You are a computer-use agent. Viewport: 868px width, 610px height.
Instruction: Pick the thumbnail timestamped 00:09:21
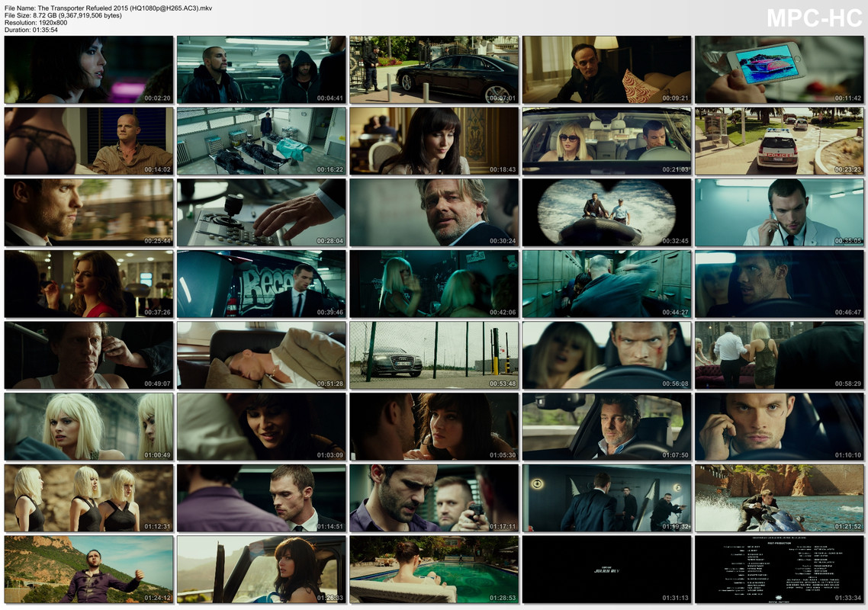pyautogui.click(x=606, y=69)
